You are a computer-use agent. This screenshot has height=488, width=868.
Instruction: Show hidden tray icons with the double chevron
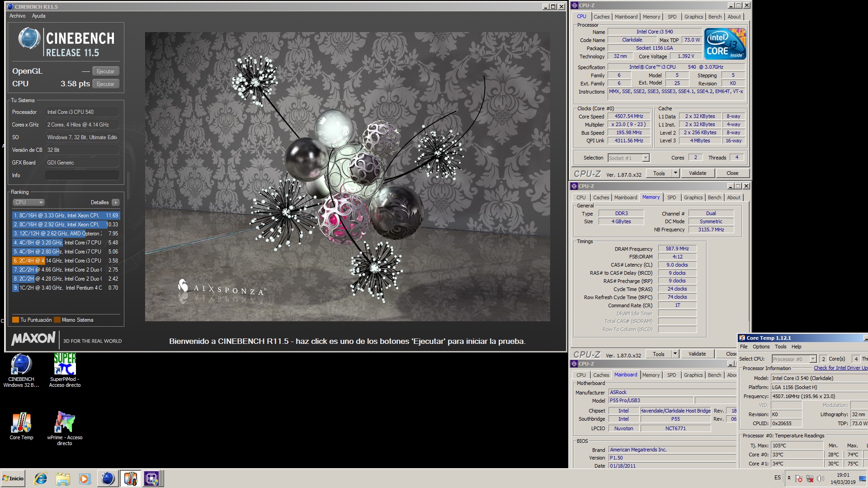click(x=789, y=478)
